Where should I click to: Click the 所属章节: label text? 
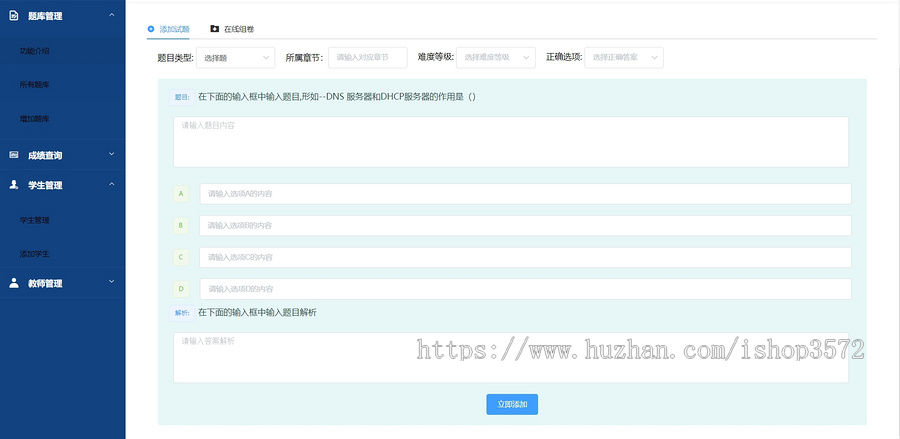point(304,57)
